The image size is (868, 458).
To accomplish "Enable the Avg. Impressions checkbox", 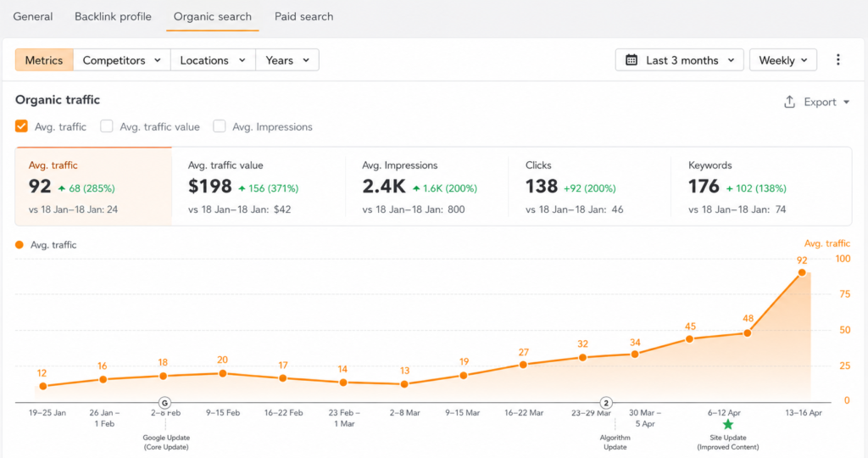I will (220, 126).
